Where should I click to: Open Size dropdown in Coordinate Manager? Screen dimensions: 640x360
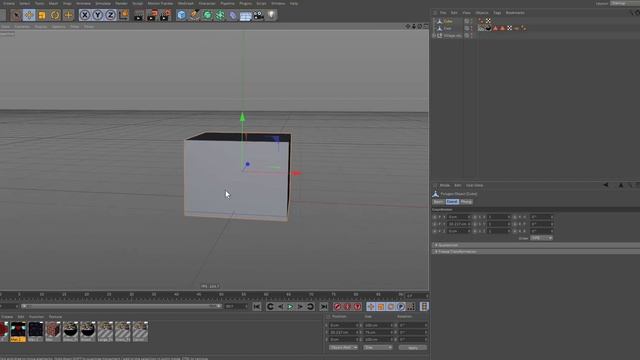(x=378, y=348)
